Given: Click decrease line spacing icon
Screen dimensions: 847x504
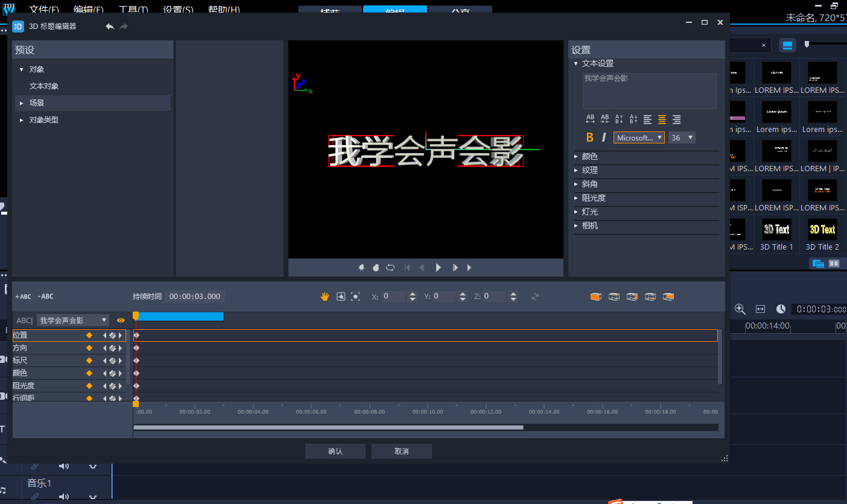Looking at the screenshot, I should pos(633,119).
